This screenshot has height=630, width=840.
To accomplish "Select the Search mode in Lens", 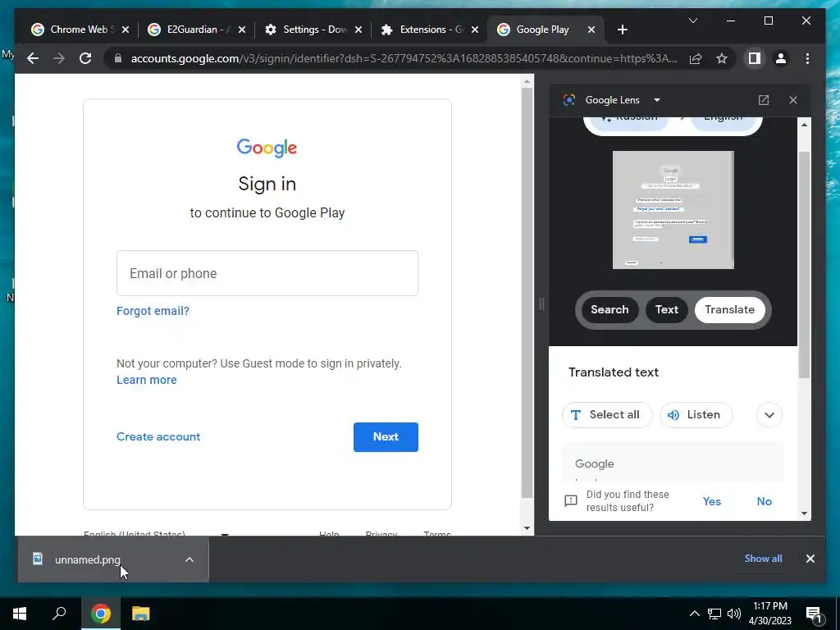I will click(x=609, y=309).
